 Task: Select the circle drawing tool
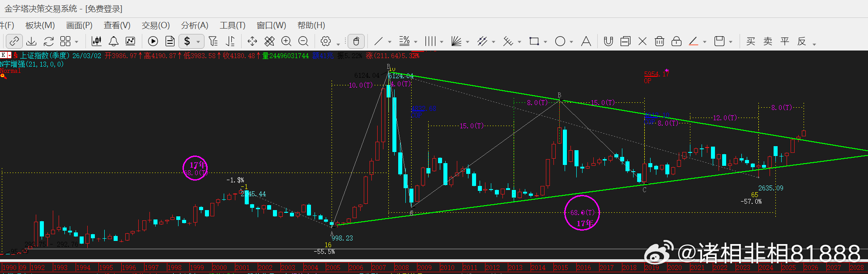point(560,41)
